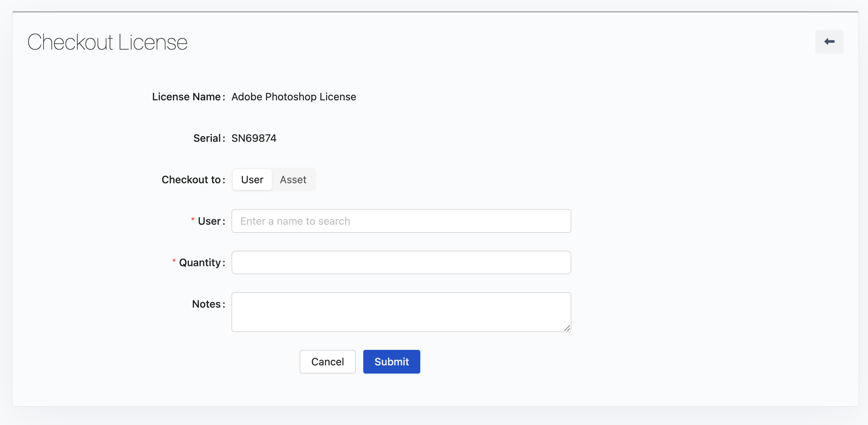Click the required User field label

(210, 221)
